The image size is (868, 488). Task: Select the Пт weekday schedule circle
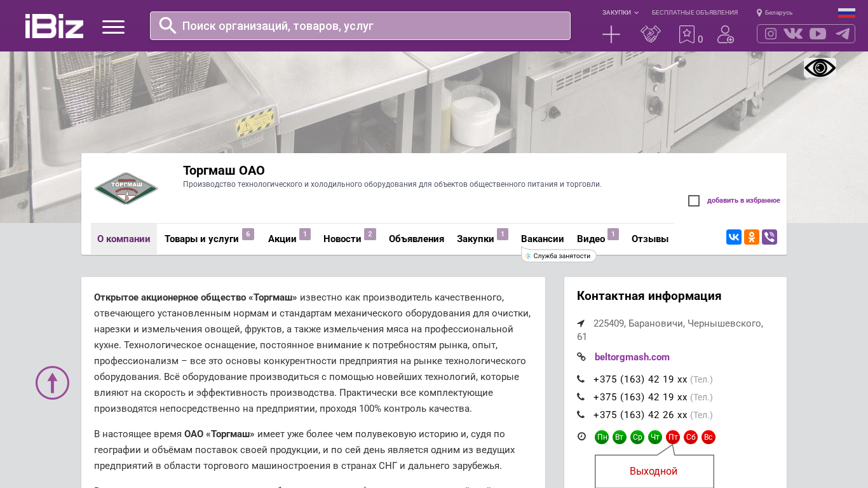click(673, 437)
